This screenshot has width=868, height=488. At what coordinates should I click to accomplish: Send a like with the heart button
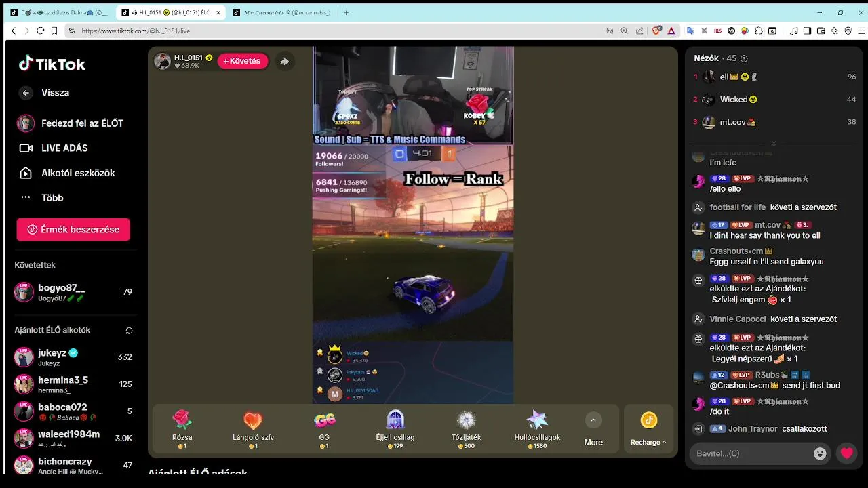coord(847,453)
